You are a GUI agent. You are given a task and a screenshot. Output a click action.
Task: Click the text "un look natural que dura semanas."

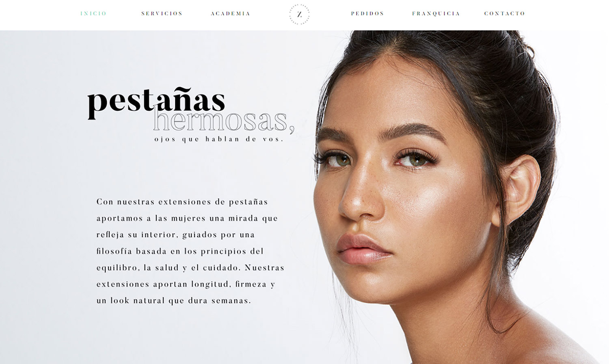pyautogui.click(x=174, y=301)
